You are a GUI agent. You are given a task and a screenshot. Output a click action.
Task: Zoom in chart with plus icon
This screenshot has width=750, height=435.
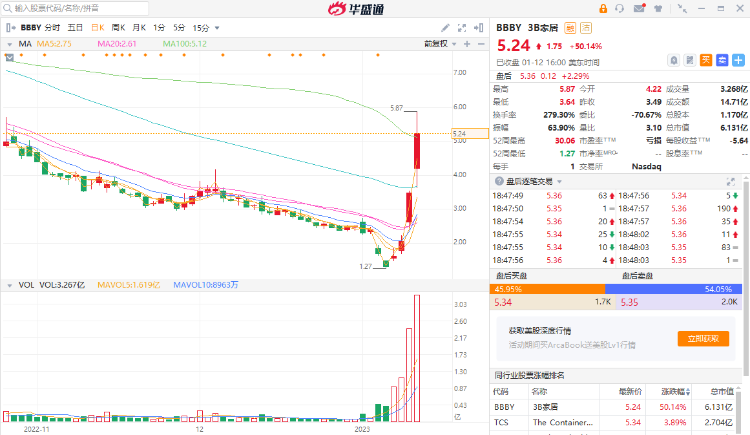[467, 44]
